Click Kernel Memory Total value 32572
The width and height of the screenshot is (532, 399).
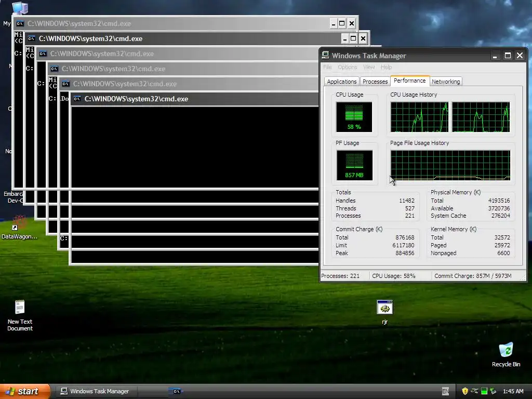(x=502, y=237)
